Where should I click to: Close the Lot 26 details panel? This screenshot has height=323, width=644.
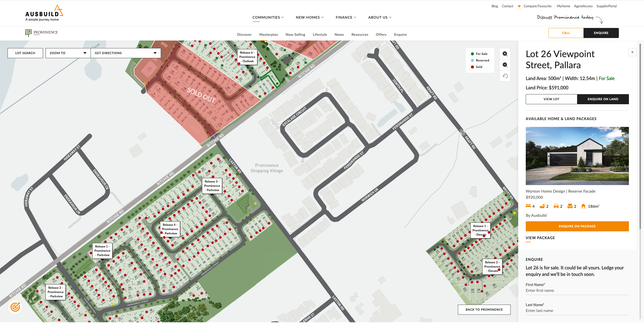coord(632,52)
